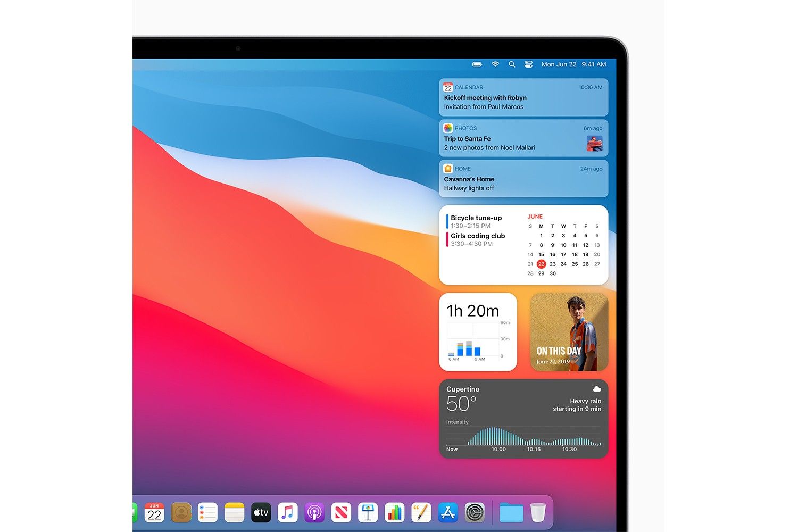Open the Trip to Santa Fe notification
Viewport: 798px width, 532px height.
point(523,138)
